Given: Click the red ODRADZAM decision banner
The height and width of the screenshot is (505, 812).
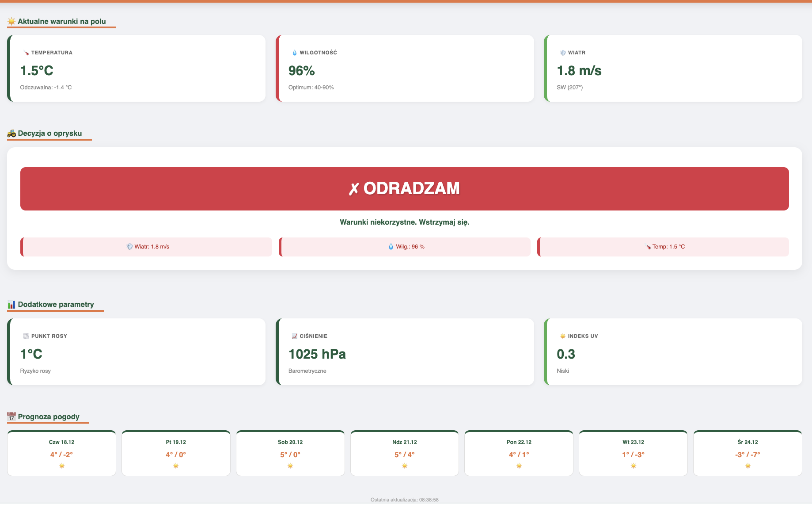Looking at the screenshot, I should 404,189.
